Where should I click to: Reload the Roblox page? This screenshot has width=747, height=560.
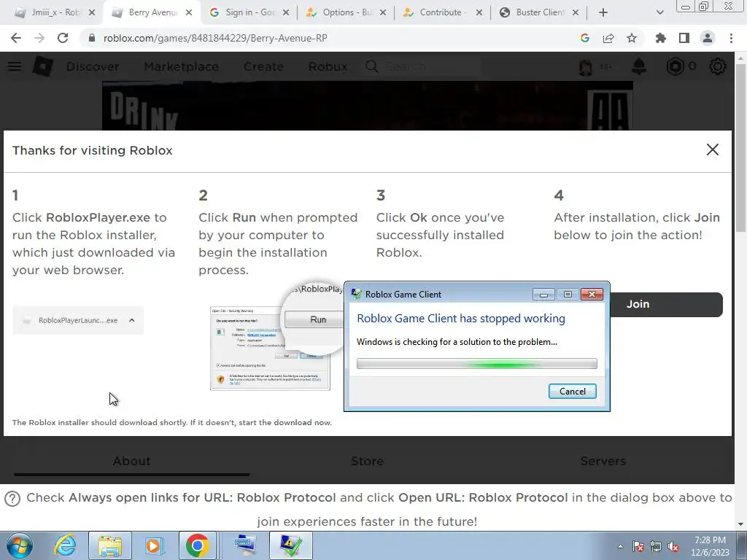coord(63,38)
